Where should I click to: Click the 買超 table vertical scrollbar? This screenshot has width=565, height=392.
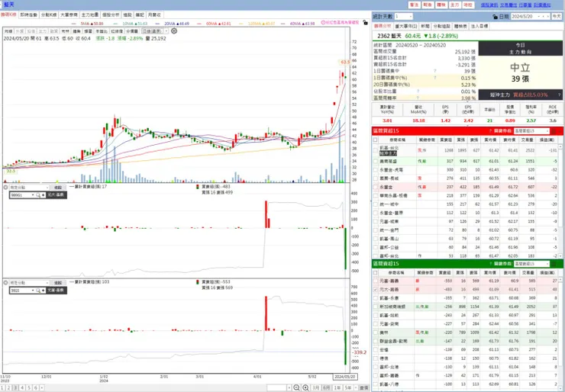[560, 201]
